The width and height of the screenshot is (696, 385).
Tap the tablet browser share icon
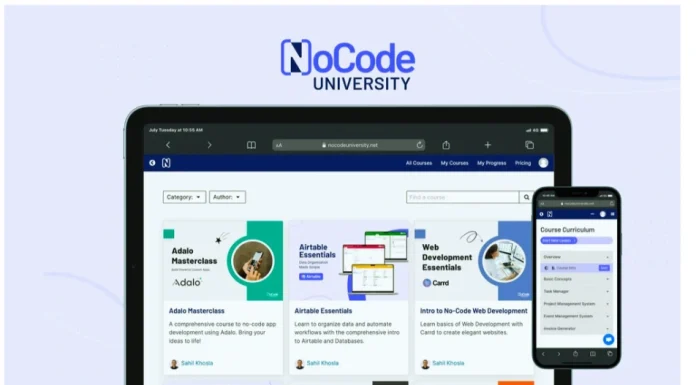point(446,145)
